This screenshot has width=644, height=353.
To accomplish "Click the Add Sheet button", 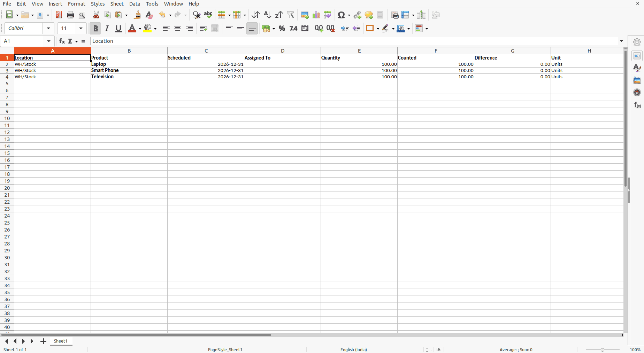I will pyautogui.click(x=43, y=341).
